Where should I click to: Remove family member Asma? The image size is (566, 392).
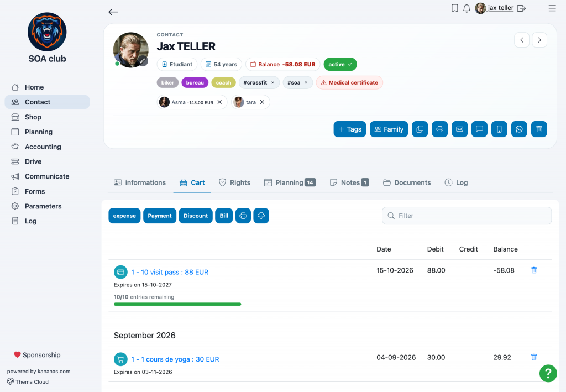tap(219, 102)
